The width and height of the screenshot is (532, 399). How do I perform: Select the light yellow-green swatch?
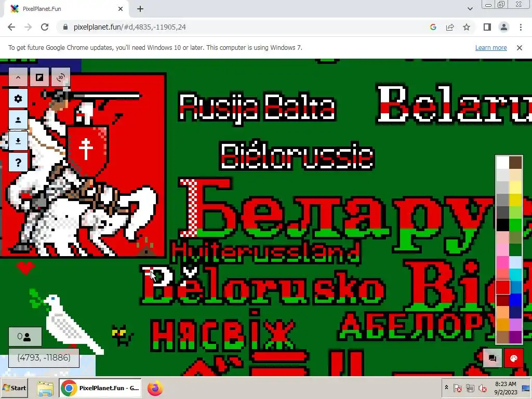pyautogui.click(x=516, y=212)
